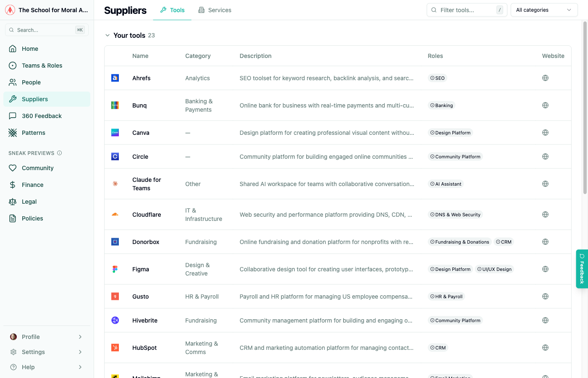Switch to the Tools tab
Screen dimensions: 588x378
(172, 10)
